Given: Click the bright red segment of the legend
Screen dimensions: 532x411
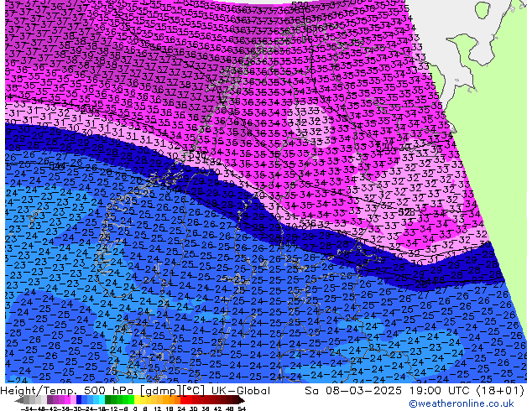Looking at the screenshot, I should [x=183, y=400].
